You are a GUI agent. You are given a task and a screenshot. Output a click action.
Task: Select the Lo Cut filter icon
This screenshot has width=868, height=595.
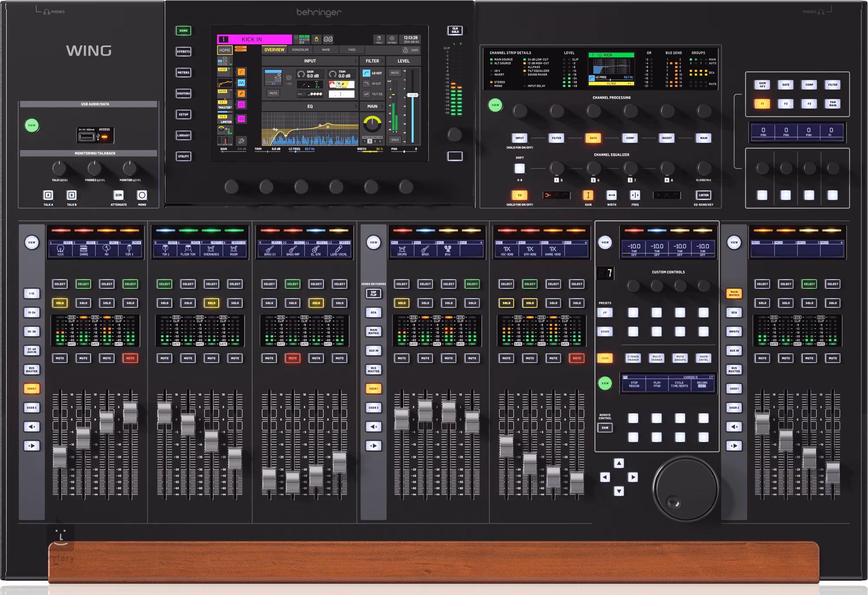coord(367,73)
